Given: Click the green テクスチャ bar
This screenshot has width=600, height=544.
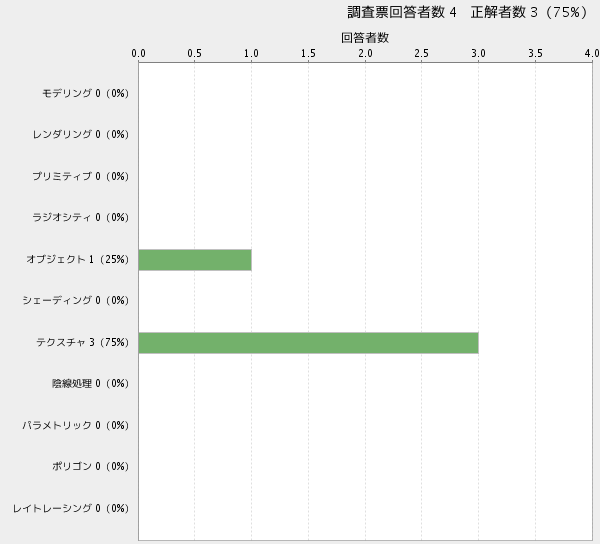Looking at the screenshot, I should click(308, 342).
